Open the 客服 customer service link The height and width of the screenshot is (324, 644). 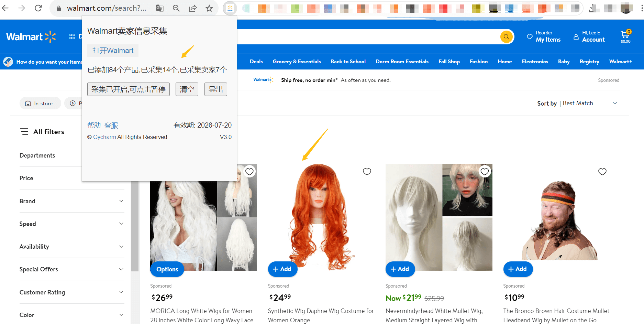coord(111,125)
